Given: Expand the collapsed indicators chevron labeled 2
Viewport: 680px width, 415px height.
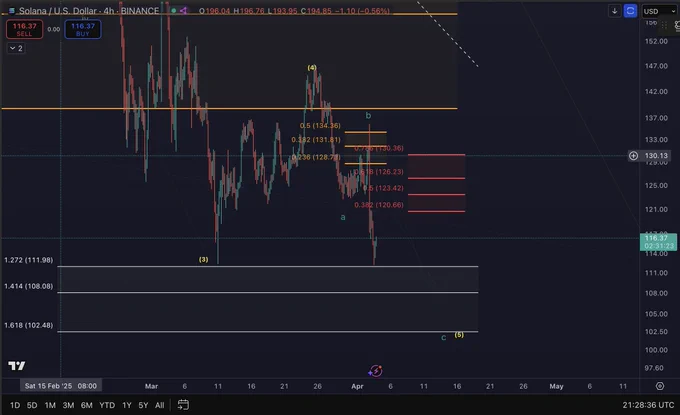Looking at the screenshot, I should click(16, 48).
